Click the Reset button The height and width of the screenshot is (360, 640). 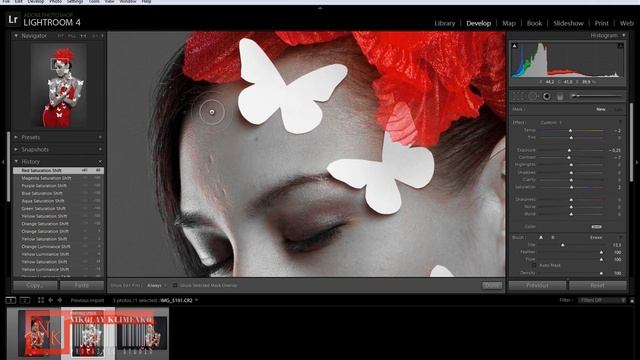[598, 285]
